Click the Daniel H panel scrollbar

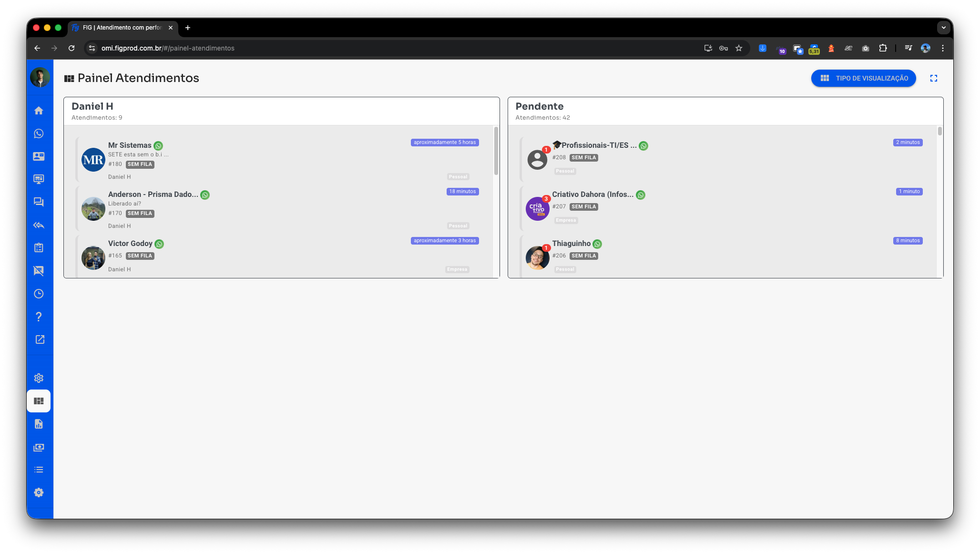click(496, 151)
